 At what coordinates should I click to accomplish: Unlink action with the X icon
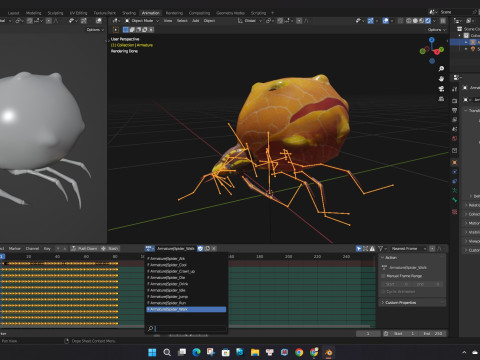pos(214,248)
